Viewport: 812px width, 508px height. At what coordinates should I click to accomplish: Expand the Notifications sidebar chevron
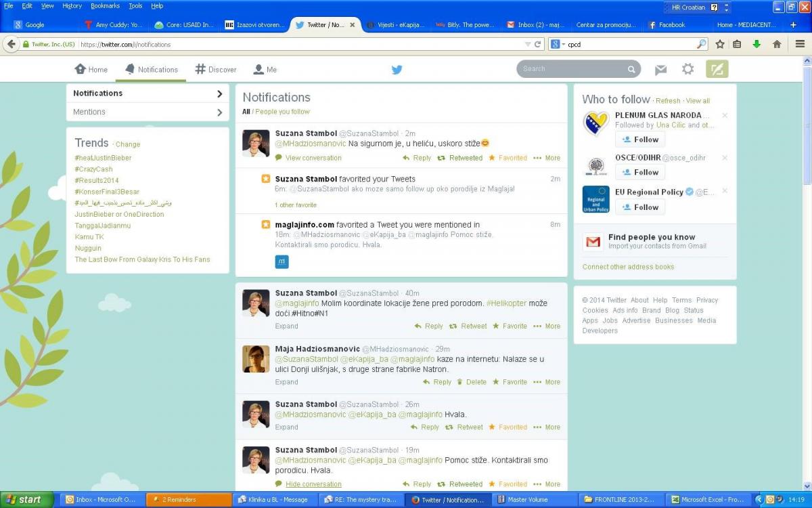click(x=219, y=93)
